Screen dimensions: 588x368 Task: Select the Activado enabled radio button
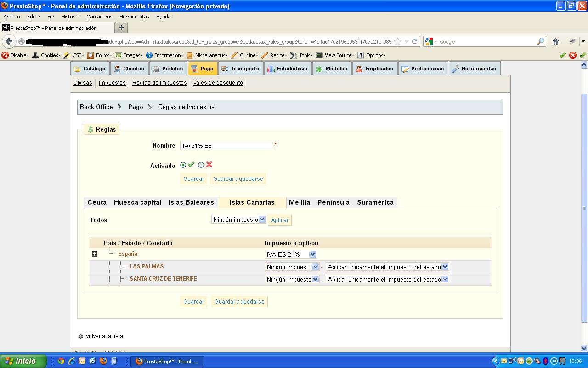pyautogui.click(x=183, y=165)
